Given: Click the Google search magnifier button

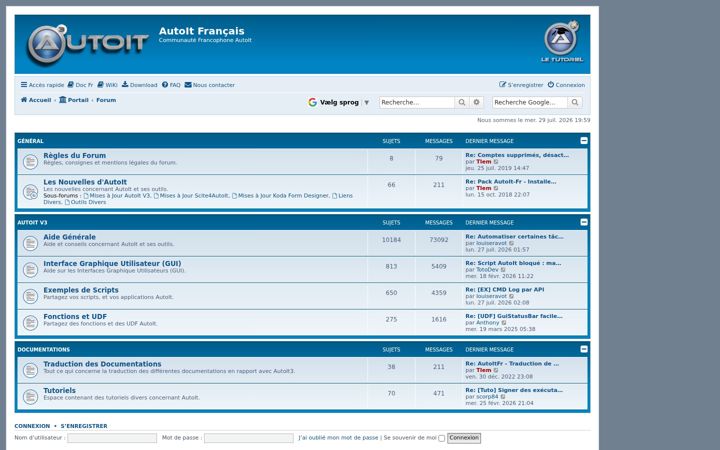Looking at the screenshot, I should [575, 102].
